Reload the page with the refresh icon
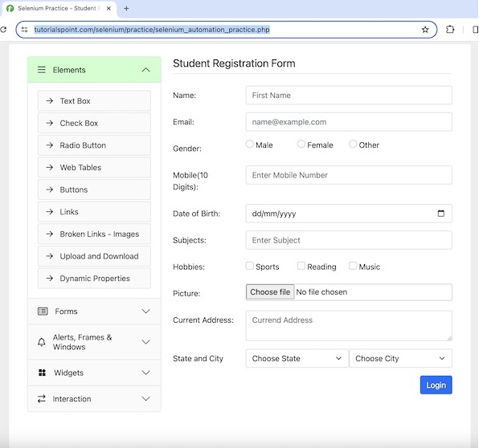The height and width of the screenshot is (448, 479). pyautogui.click(x=3, y=30)
